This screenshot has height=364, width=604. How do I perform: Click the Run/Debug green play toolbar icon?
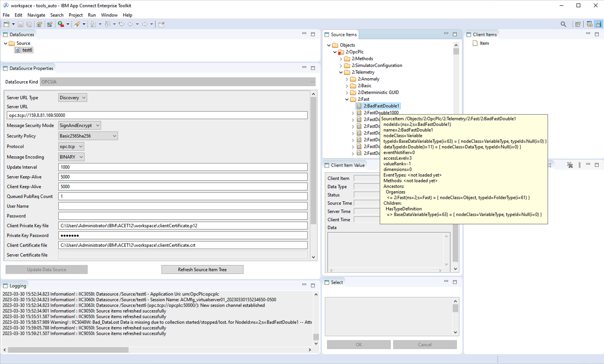point(61,24)
